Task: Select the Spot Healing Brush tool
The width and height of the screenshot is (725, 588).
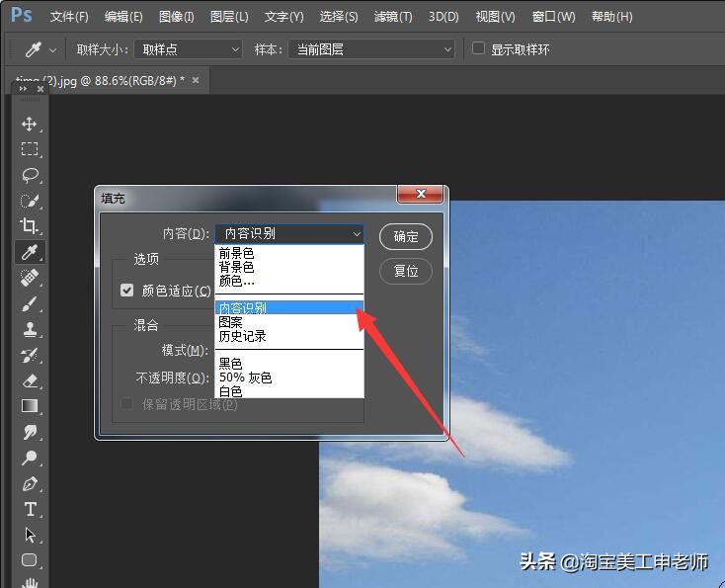Action: click(x=30, y=278)
